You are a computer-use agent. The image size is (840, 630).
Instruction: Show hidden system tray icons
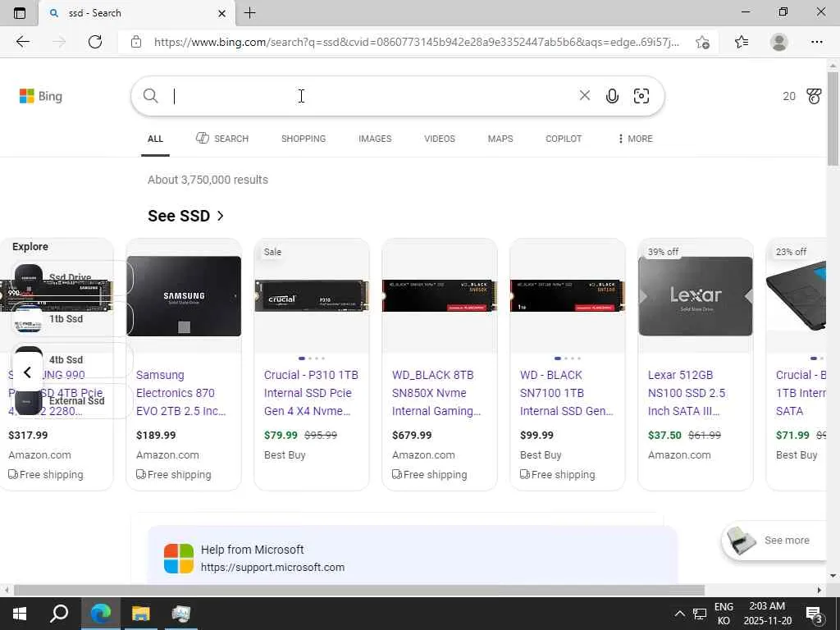click(x=679, y=614)
